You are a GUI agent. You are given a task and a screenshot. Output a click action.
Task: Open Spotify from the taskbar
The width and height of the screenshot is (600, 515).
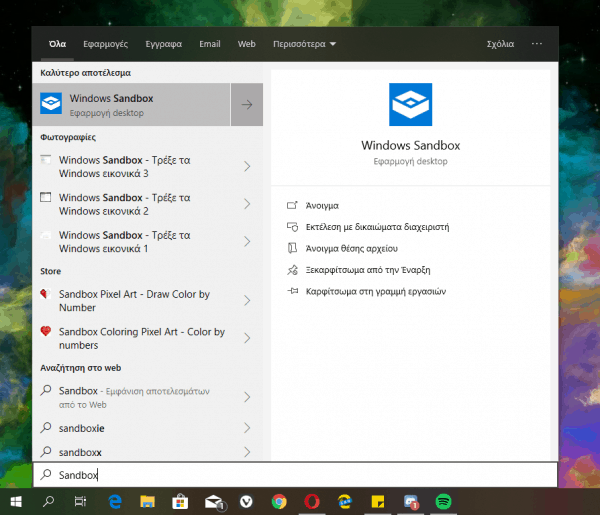coord(443,502)
